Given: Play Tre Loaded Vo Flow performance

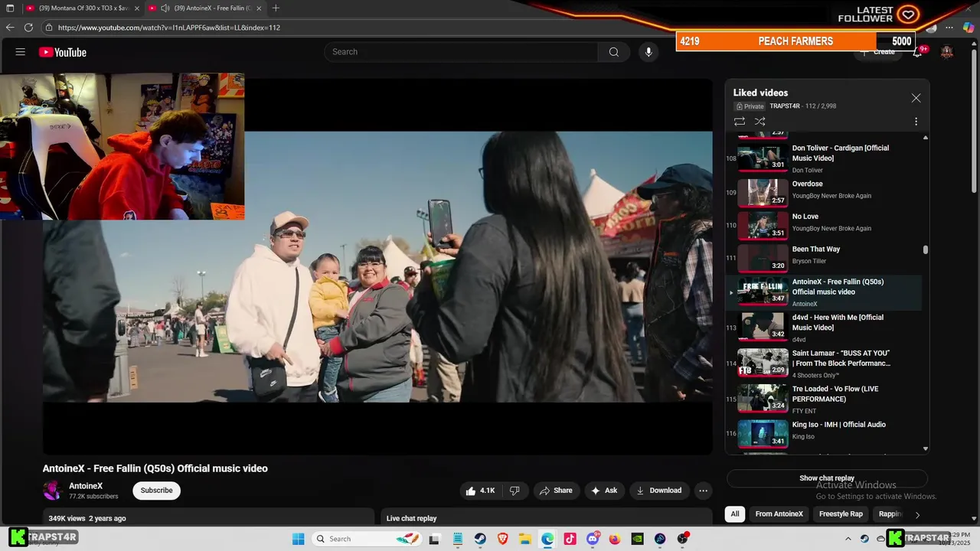Looking at the screenshot, I should (824, 399).
